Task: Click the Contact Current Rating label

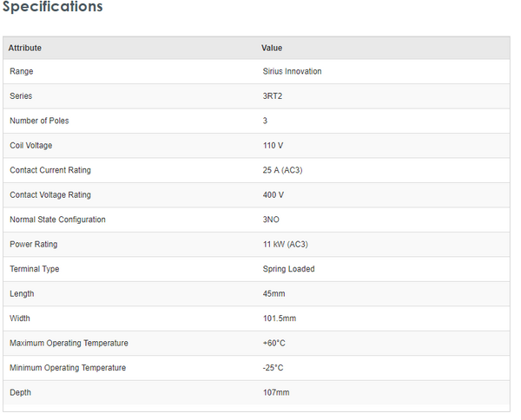Action: pyautogui.click(x=50, y=170)
